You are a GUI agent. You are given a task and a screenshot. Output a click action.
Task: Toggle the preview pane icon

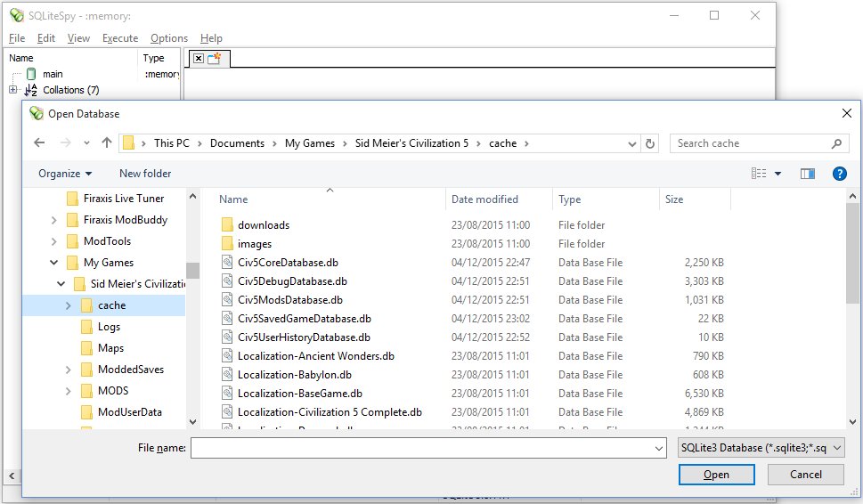coord(808,174)
